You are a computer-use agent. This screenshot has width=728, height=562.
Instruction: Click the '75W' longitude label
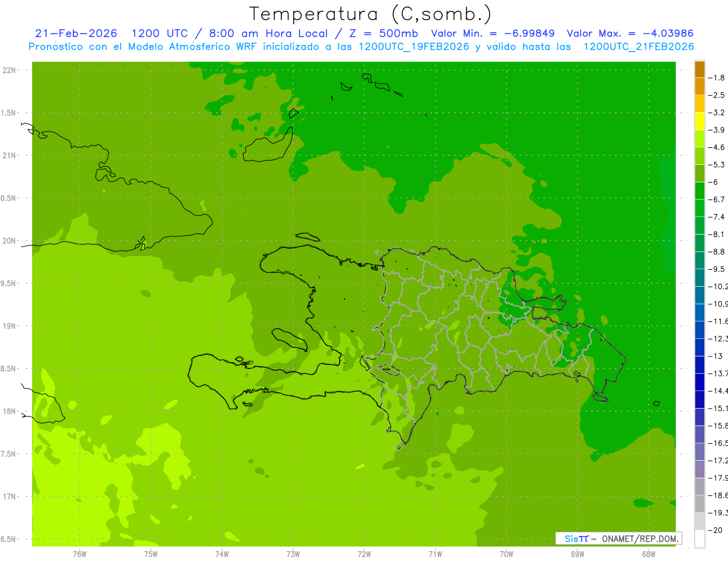[x=150, y=554]
